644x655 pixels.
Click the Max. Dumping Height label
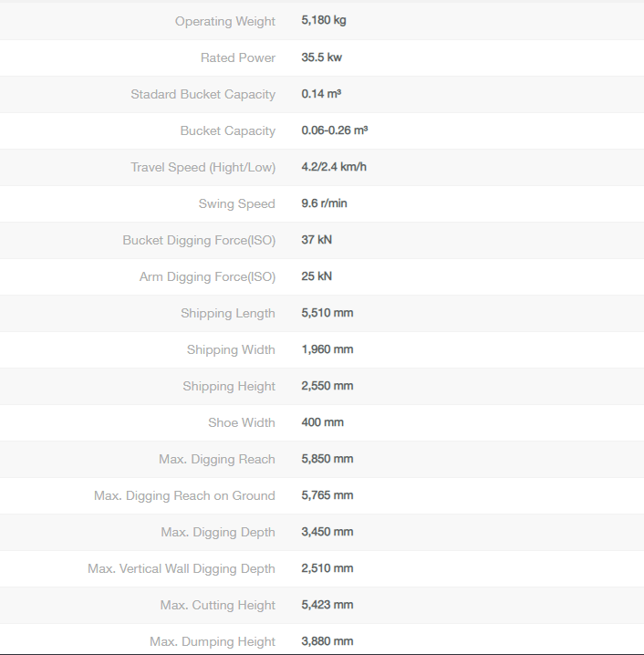213,641
